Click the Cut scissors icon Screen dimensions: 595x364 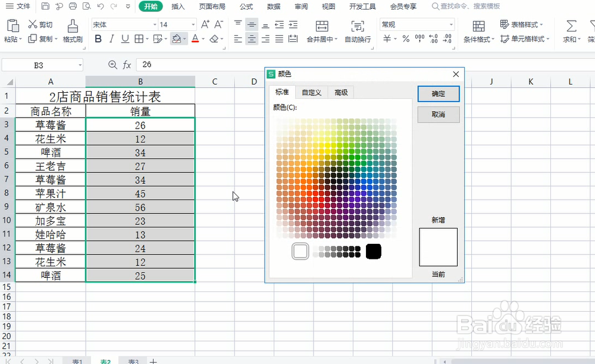click(33, 24)
